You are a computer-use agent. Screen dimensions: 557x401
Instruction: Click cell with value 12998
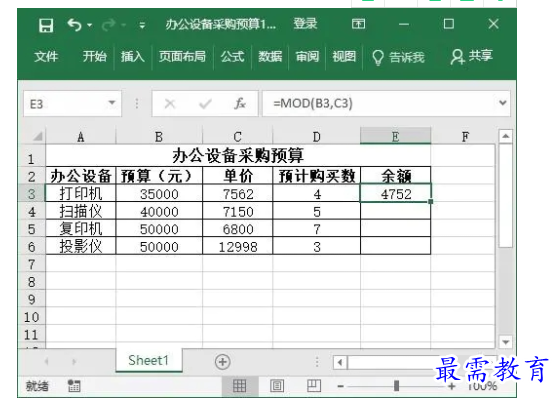[x=237, y=246]
